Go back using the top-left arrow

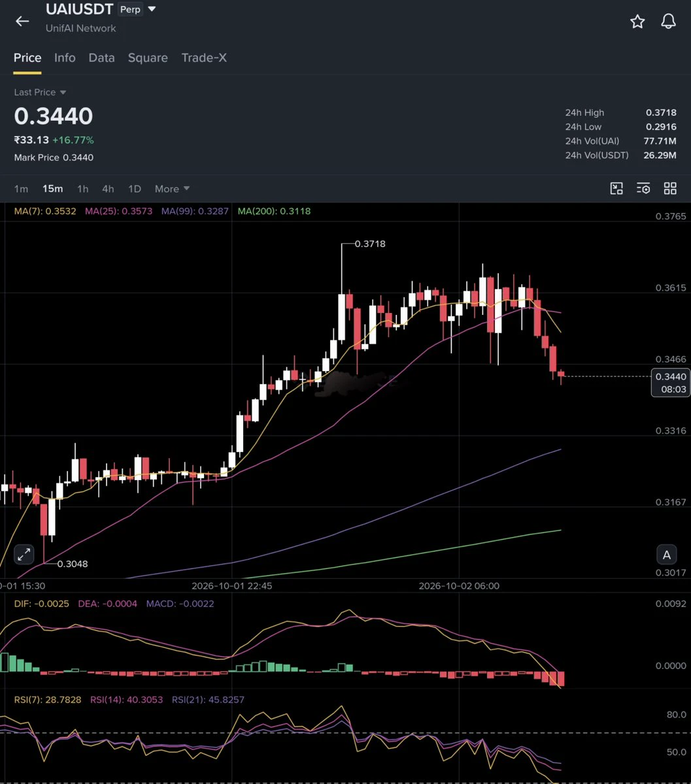[22, 21]
